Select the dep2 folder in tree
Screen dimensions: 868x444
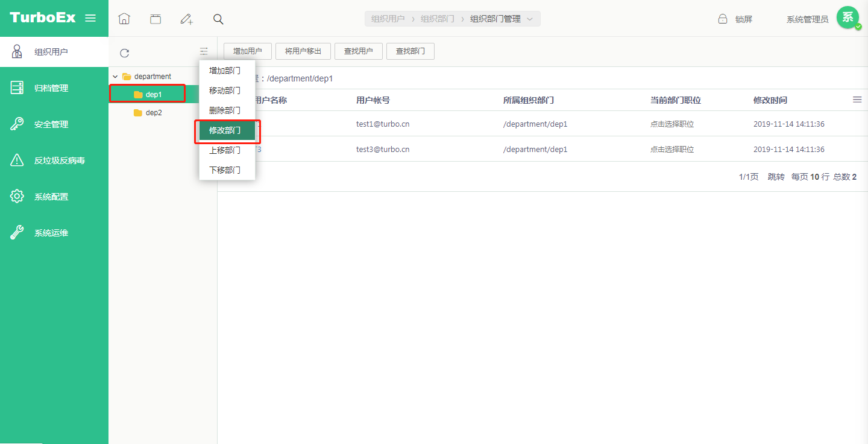153,113
